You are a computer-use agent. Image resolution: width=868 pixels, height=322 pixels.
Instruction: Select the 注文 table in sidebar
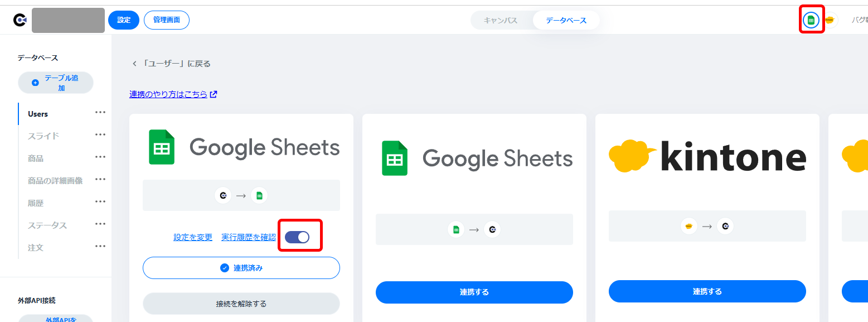[36, 247]
